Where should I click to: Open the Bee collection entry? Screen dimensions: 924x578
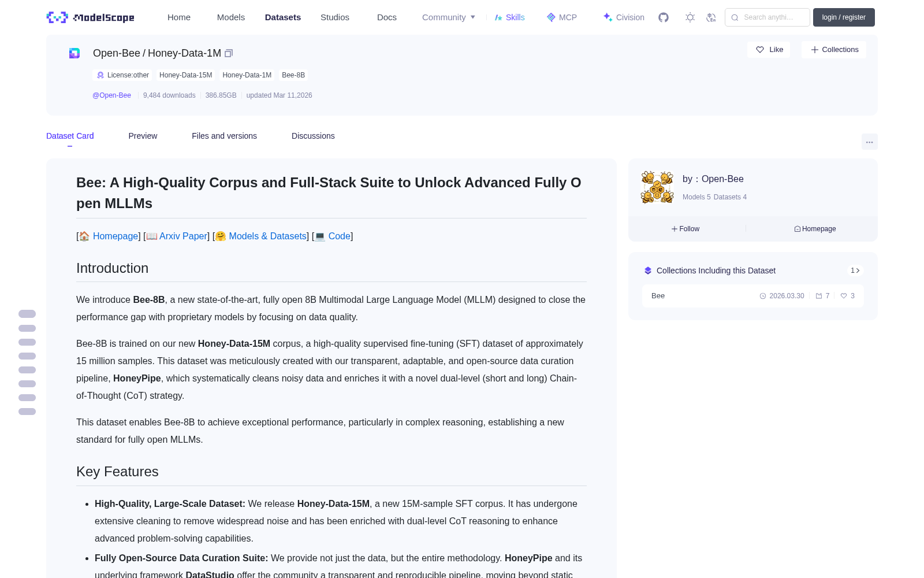pos(753,296)
